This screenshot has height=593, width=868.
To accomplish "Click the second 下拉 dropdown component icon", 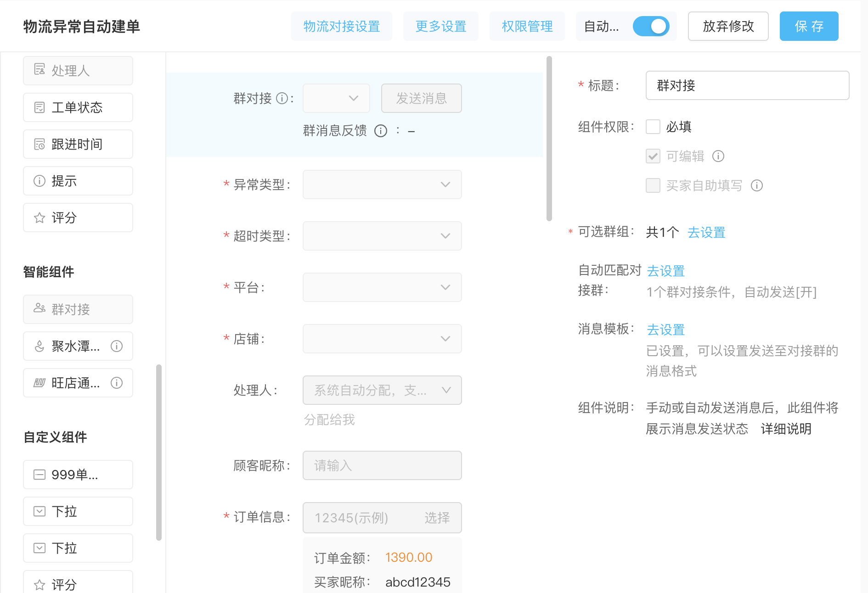I will 39,548.
